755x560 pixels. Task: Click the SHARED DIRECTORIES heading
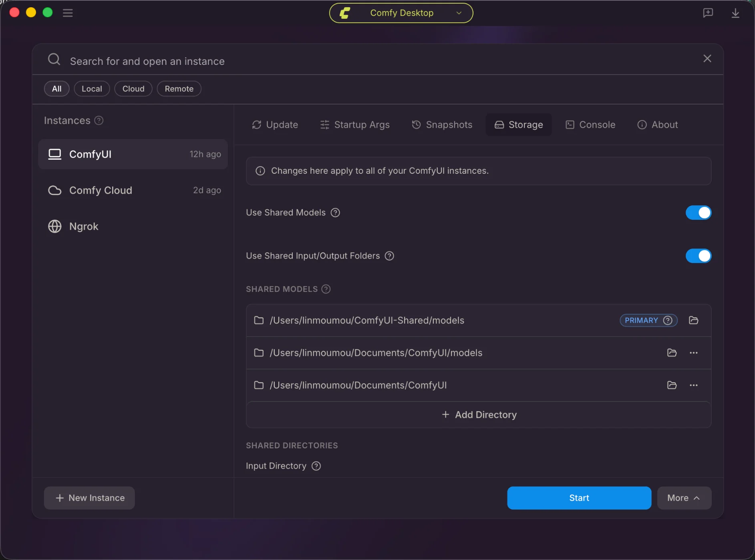(292, 446)
